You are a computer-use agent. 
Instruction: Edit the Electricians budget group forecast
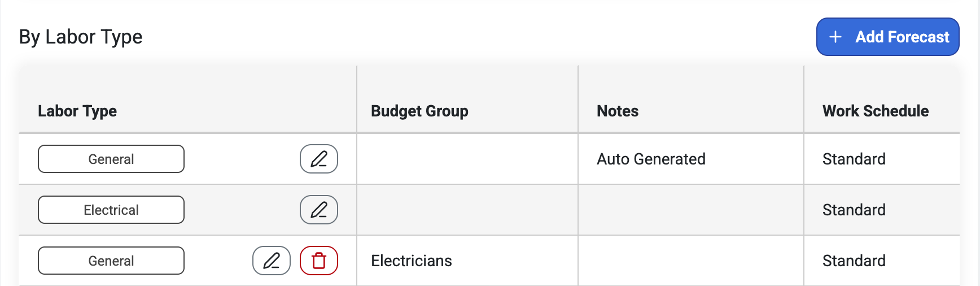click(272, 261)
